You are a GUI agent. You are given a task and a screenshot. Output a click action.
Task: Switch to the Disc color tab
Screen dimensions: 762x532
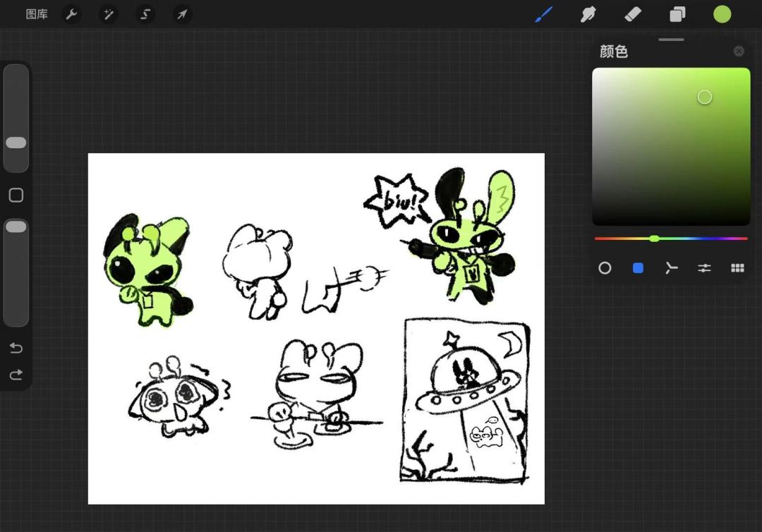[605, 267]
